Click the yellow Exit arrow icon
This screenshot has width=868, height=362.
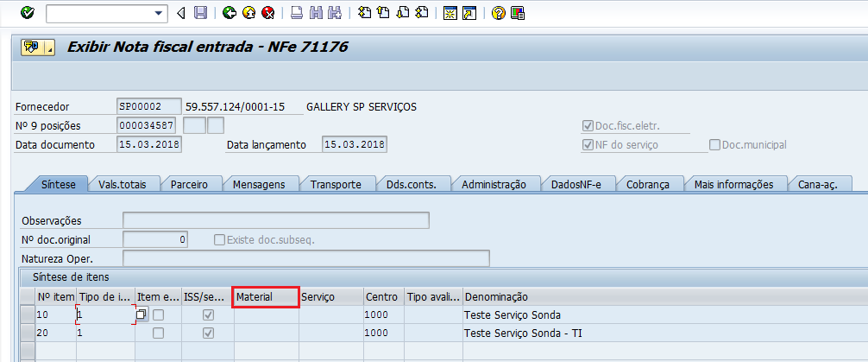249,13
